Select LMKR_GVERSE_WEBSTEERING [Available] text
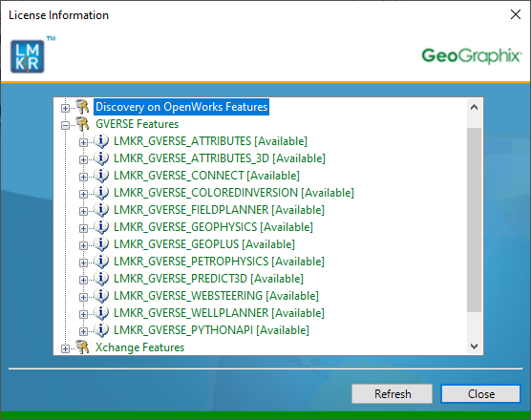 coord(216,296)
